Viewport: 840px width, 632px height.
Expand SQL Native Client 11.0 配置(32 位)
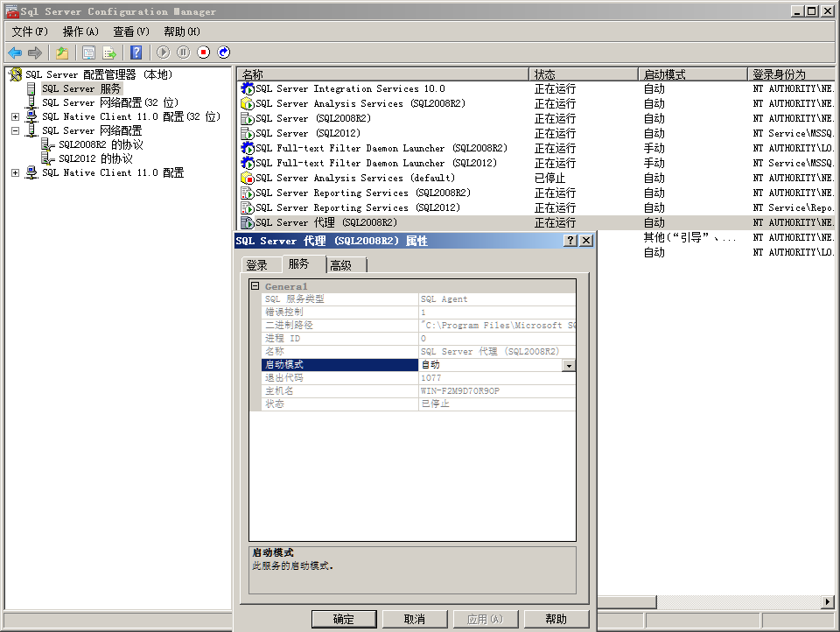click(15, 116)
